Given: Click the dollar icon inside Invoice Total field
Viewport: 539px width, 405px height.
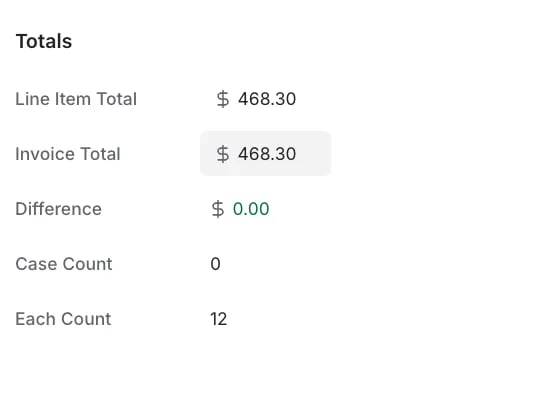Looking at the screenshot, I should [223, 154].
